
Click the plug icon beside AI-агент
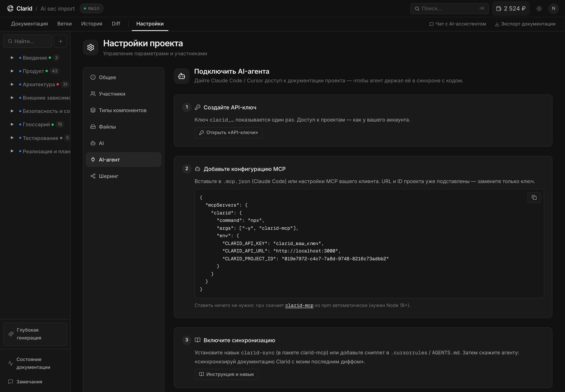click(93, 160)
